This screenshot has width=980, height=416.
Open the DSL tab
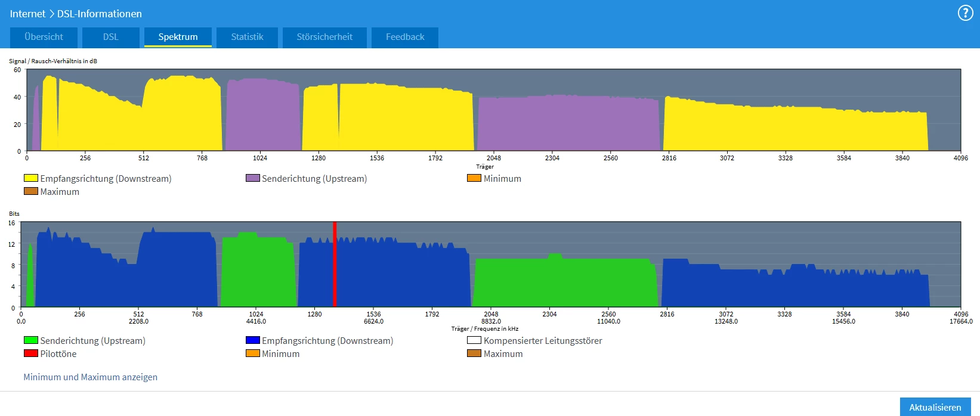tap(110, 37)
